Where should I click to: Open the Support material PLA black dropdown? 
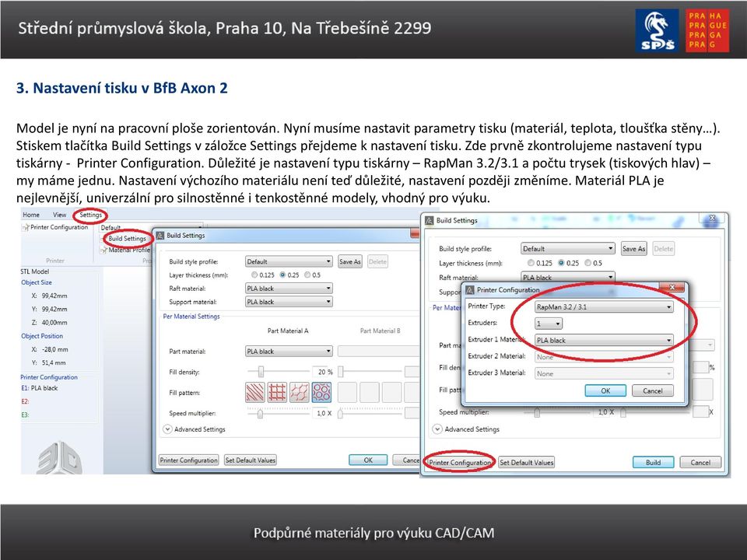[x=289, y=302]
